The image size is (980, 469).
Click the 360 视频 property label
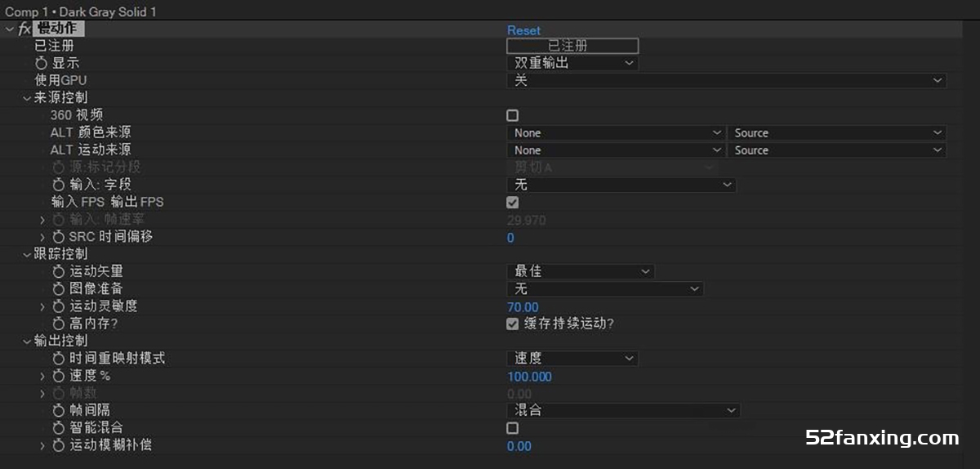coord(77,115)
